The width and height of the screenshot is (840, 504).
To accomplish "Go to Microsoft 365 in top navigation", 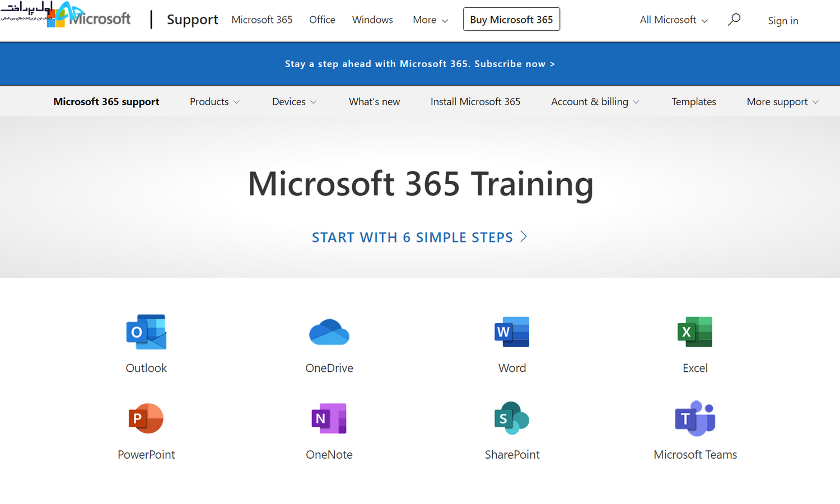I will click(x=262, y=20).
